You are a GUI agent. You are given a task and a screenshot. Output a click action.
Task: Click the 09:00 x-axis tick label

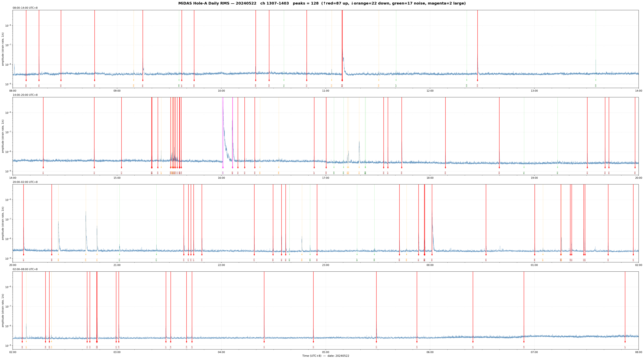[x=117, y=91]
